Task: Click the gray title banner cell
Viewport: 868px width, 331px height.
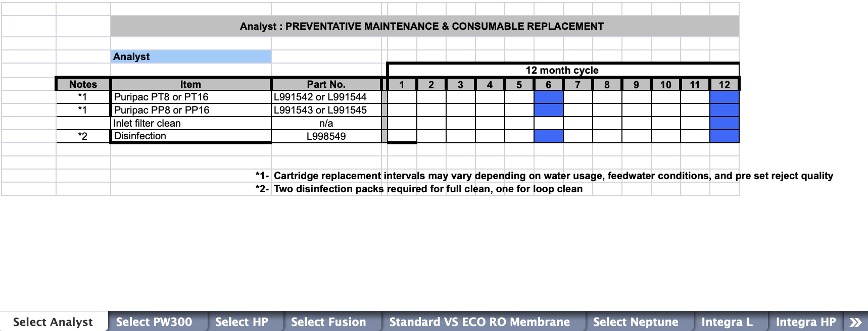Action: 424,26
